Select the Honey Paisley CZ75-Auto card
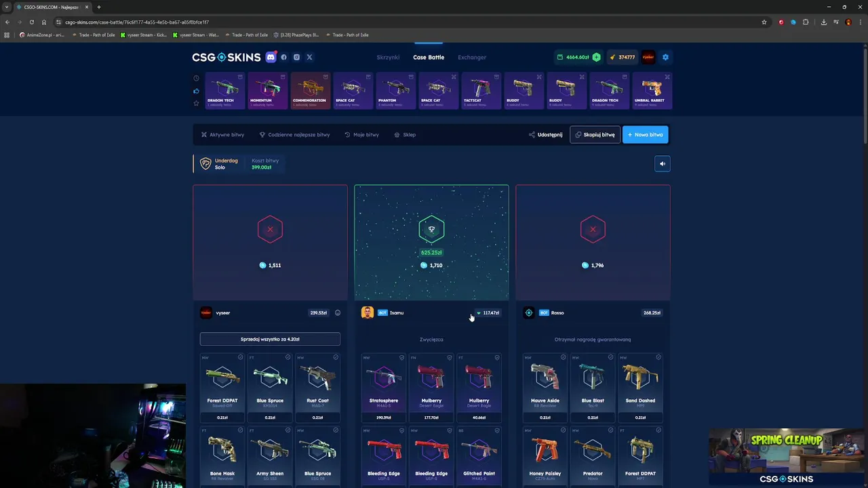The image size is (868, 488). pyautogui.click(x=545, y=456)
